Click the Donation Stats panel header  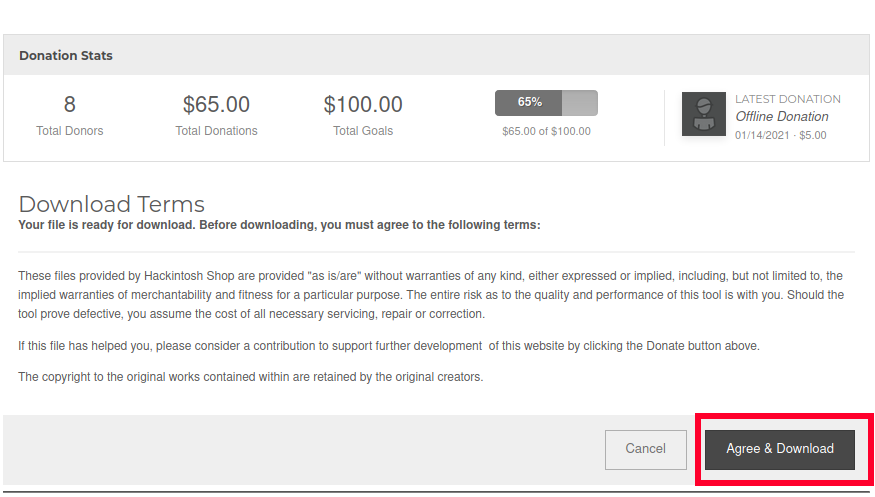[x=66, y=56]
